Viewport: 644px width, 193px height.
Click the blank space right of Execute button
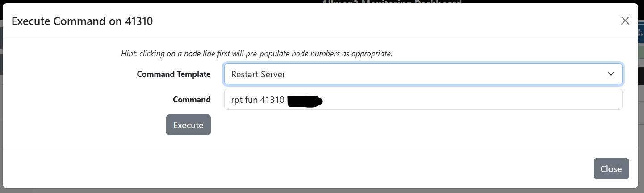tap(402, 125)
